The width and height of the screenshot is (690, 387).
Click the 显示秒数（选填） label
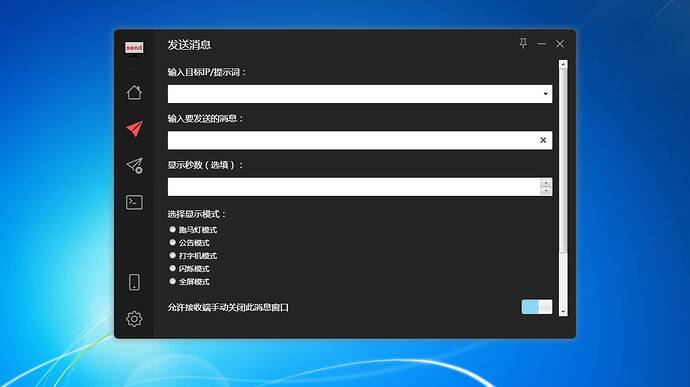tap(205, 165)
